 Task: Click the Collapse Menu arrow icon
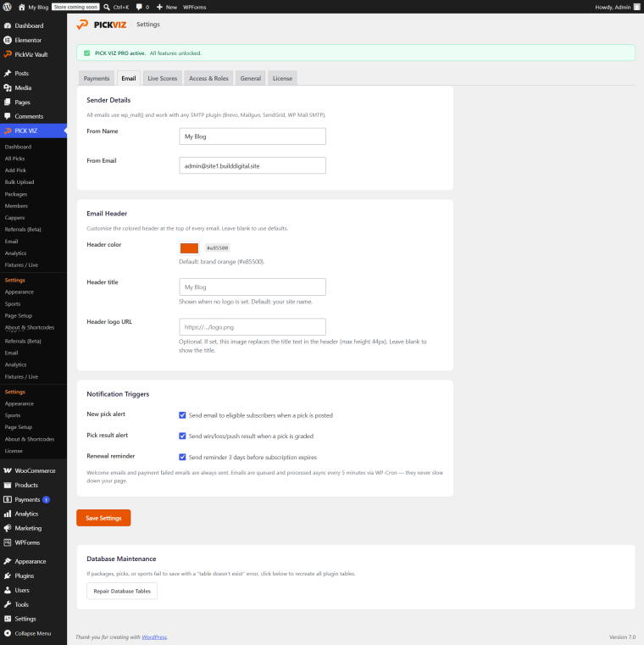point(8,633)
